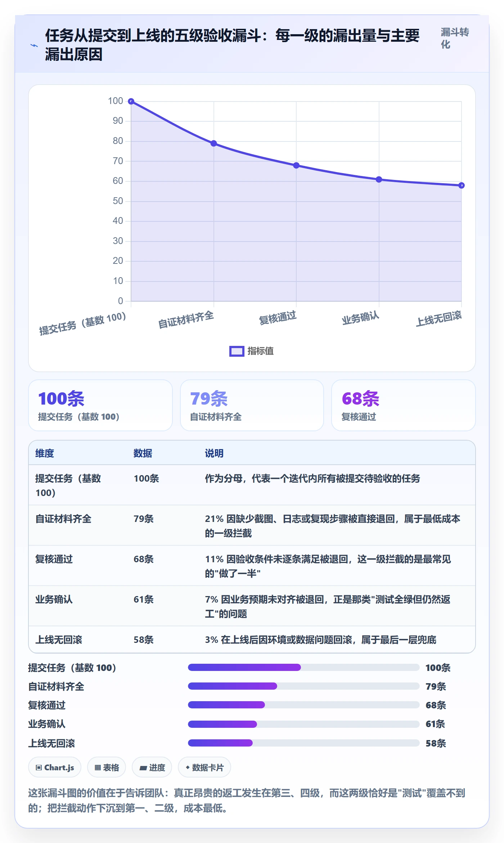The image size is (504, 843).
Task: Click the x-axis label 提交任务（基数 100）
Action: click(83, 323)
